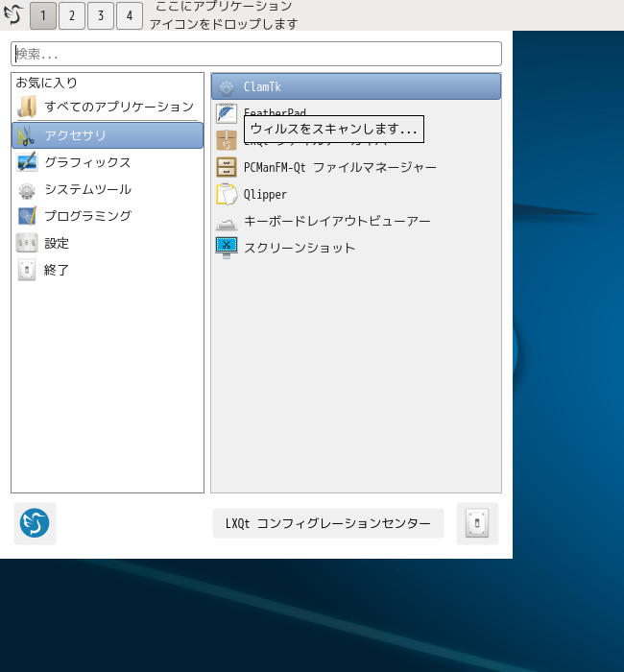The height and width of the screenshot is (672, 624).
Task: Click the LXQt file archiver box icon
Action: (x=227, y=140)
